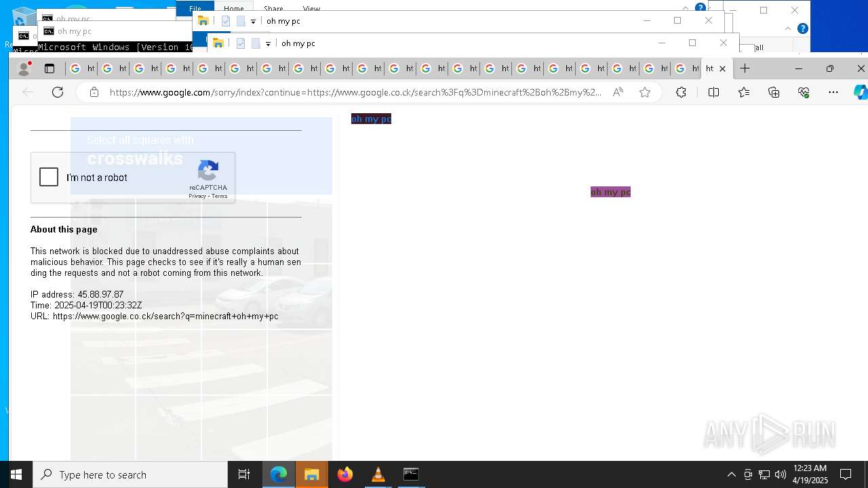Select the 'About this page' heading

(64, 229)
